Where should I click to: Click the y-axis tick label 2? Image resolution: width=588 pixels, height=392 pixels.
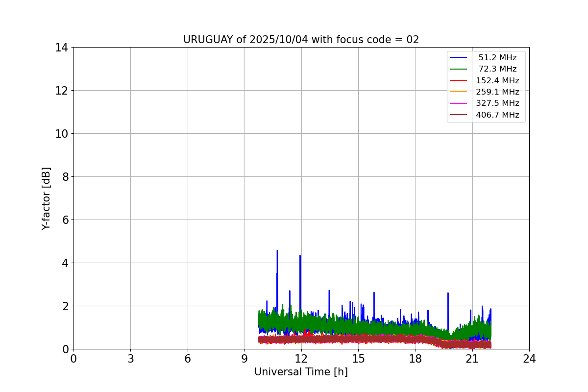tap(65, 306)
